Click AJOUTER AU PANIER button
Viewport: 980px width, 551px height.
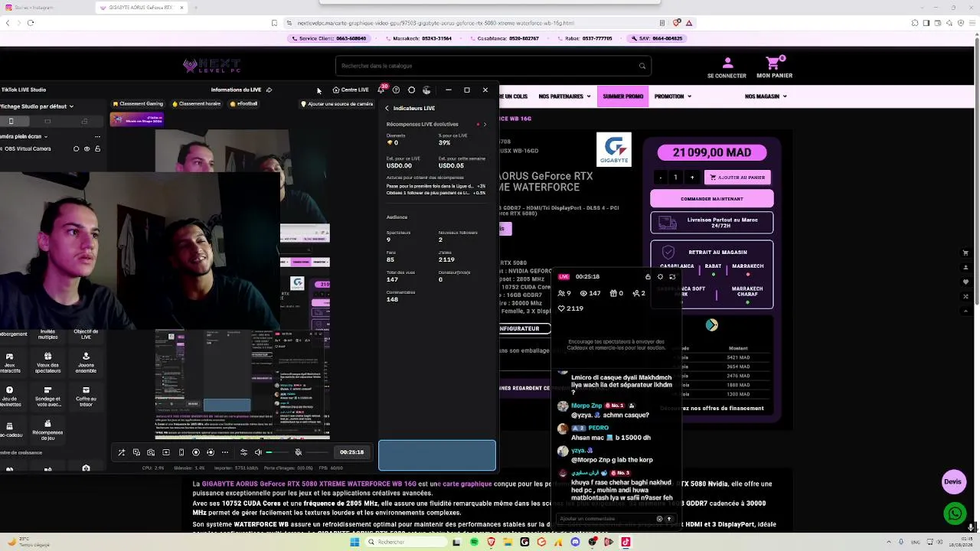[738, 178]
